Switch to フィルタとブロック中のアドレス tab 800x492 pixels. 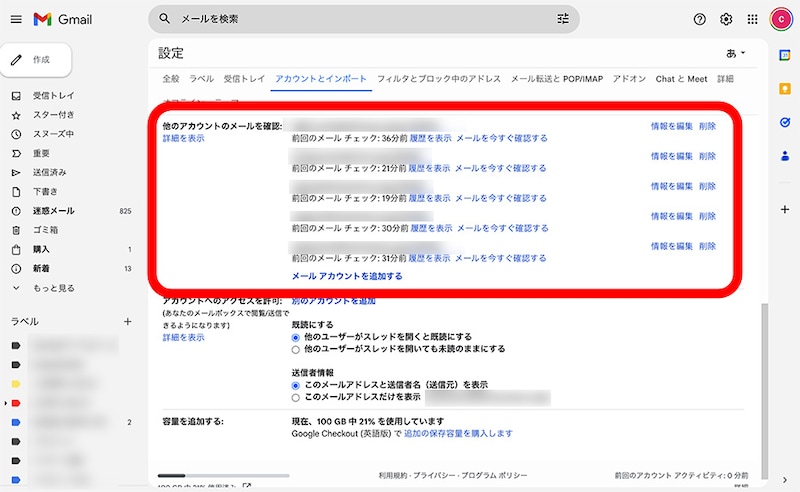click(439, 79)
